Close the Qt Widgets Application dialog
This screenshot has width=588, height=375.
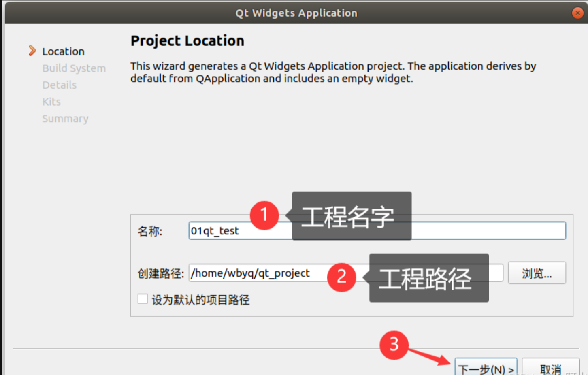coord(577,13)
